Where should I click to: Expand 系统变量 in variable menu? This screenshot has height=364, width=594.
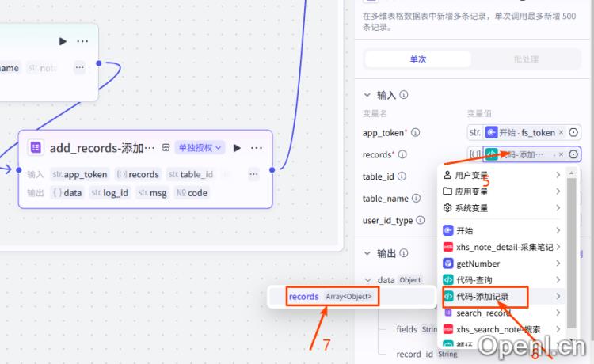pos(501,208)
